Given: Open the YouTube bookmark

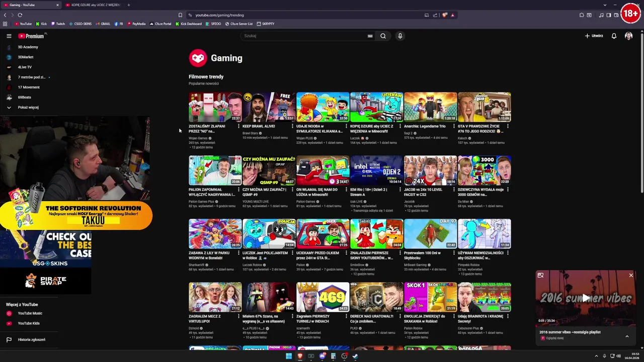Looking at the screenshot, I should pyautogui.click(x=23, y=24).
